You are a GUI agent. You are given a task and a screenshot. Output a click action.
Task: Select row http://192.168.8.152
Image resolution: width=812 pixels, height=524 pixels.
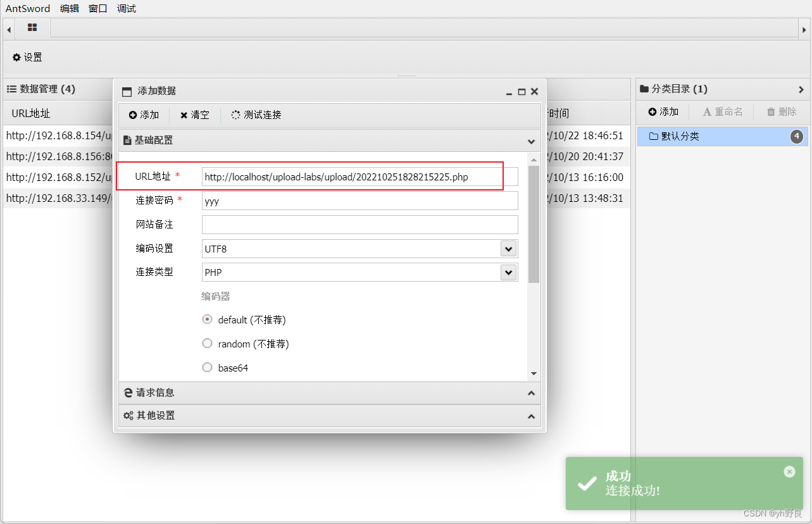[59, 177]
